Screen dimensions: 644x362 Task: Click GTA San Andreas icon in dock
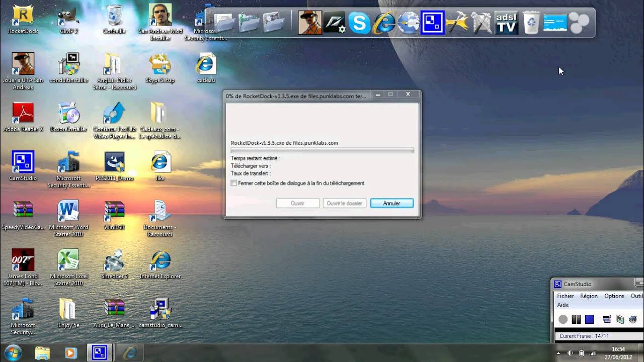tap(310, 23)
